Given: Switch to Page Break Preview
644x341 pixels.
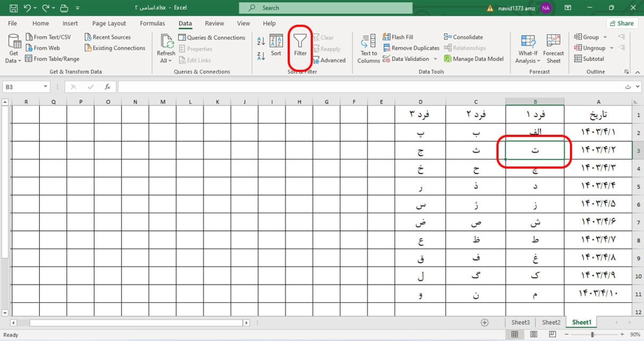Looking at the screenshot, I should [552, 334].
